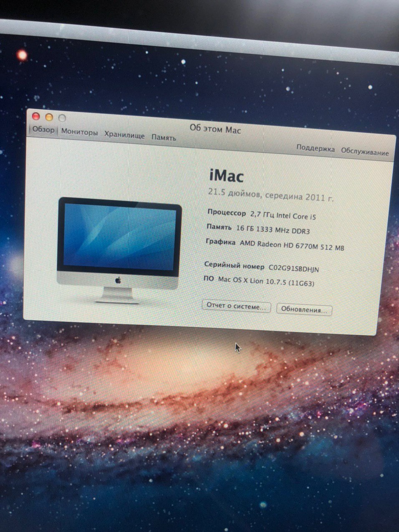399x532 pixels.
Task: Click memory value 16 ГБ 1333 MHz DDR3
Action: tap(273, 229)
